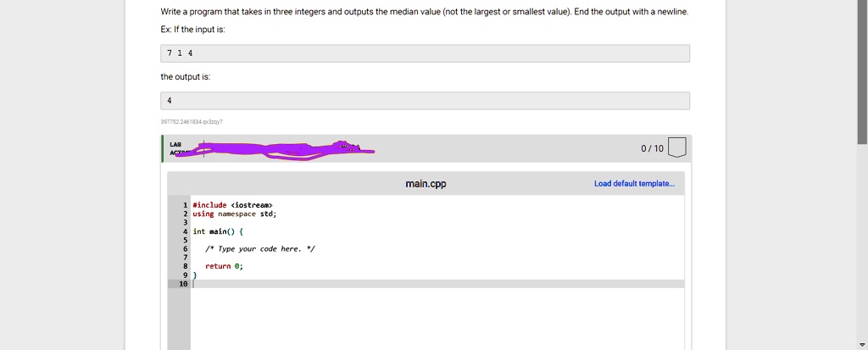Click the closing brace on line 9
Image resolution: width=868 pixels, height=350 pixels.
point(194,275)
